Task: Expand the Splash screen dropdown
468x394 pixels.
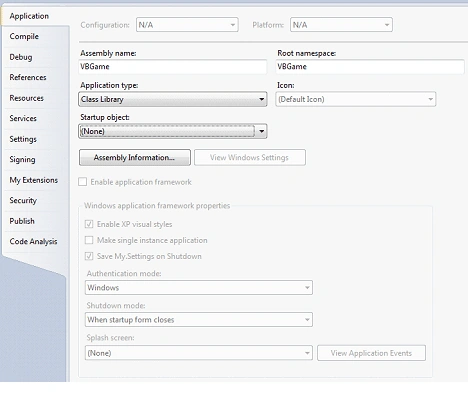Action: (x=199, y=353)
